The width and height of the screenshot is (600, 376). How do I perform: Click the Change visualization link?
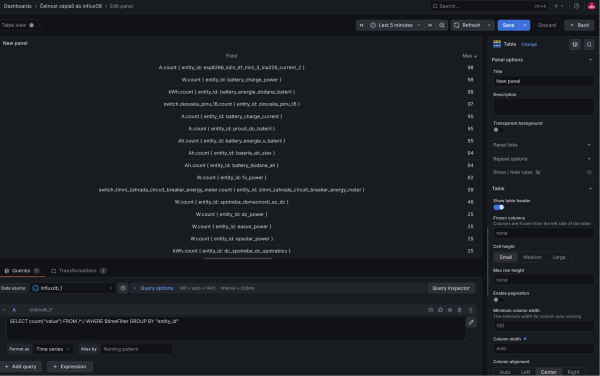pos(529,44)
